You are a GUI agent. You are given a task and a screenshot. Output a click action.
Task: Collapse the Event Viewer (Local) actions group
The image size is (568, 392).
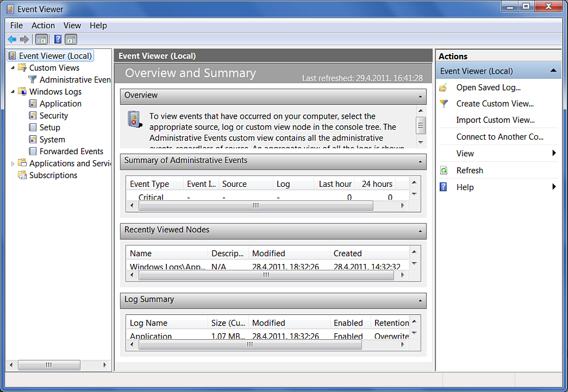coord(553,70)
